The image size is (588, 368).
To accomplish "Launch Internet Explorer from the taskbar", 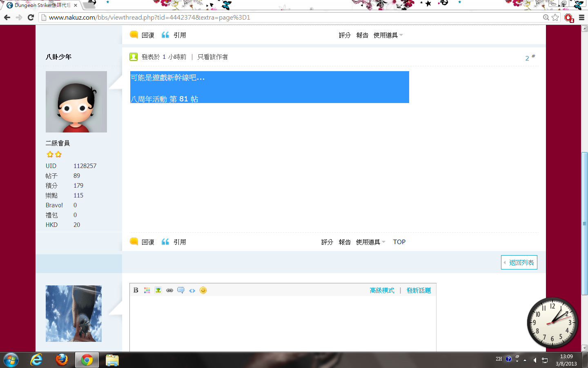I will tap(36, 360).
